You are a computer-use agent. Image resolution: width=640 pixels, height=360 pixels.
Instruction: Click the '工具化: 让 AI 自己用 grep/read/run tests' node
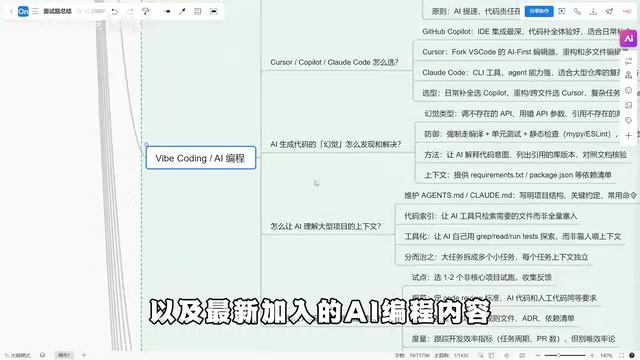pyautogui.click(x=513, y=236)
